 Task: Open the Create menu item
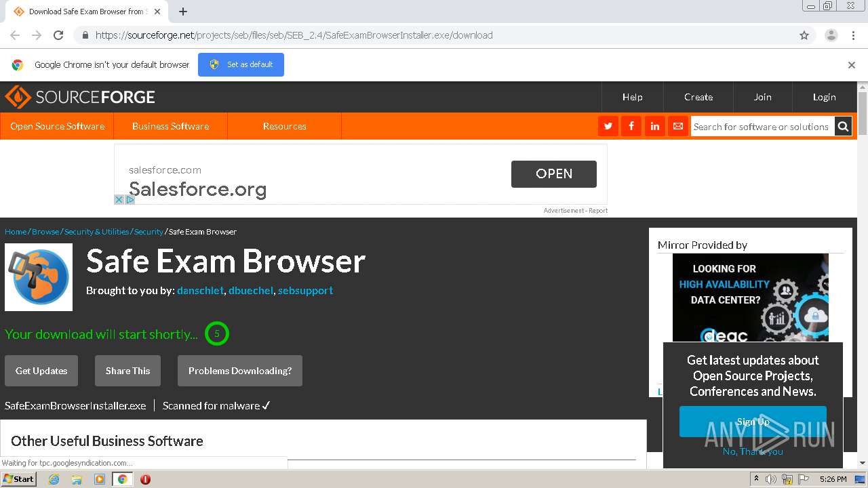[698, 97]
